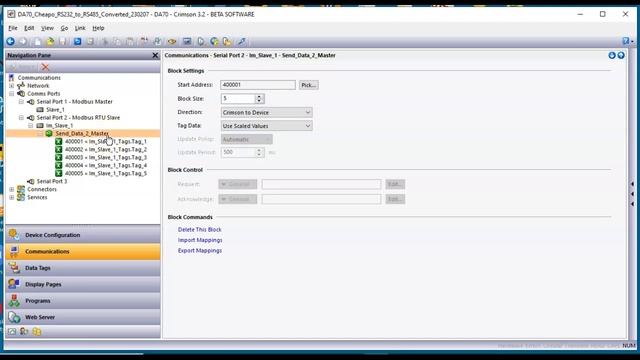This screenshot has height=360, width=640.
Task: Open the Edit menu
Action: (x=29, y=28)
